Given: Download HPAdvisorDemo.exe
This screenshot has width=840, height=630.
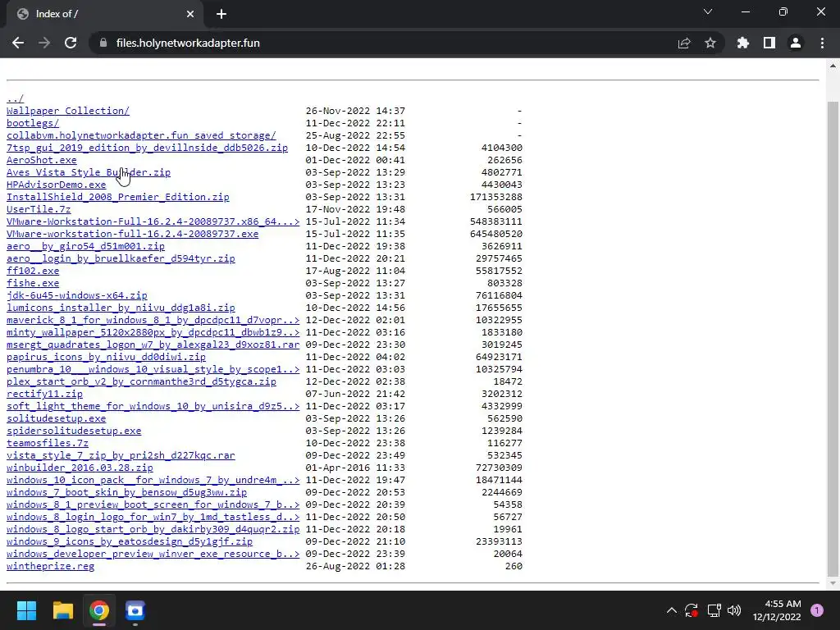Looking at the screenshot, I should coord(57,185).
